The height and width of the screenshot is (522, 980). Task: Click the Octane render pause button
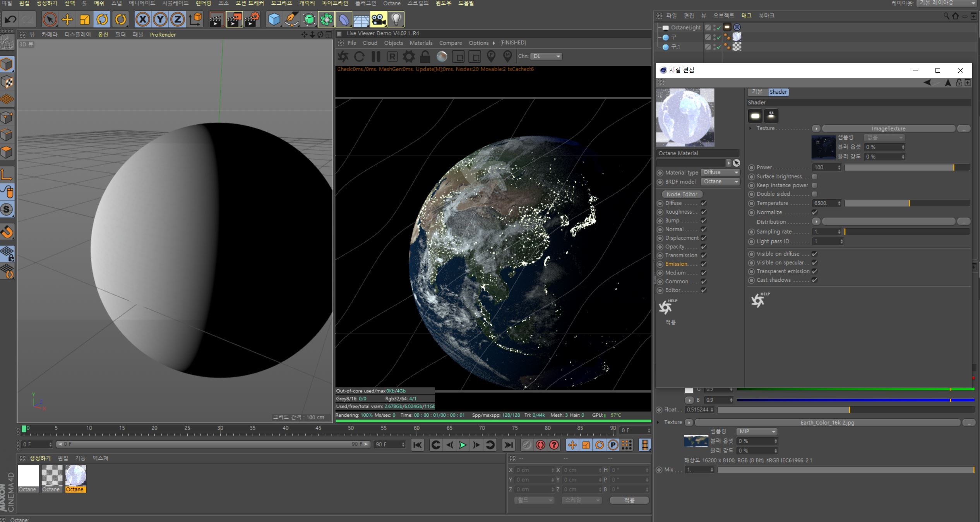(375, 56)
